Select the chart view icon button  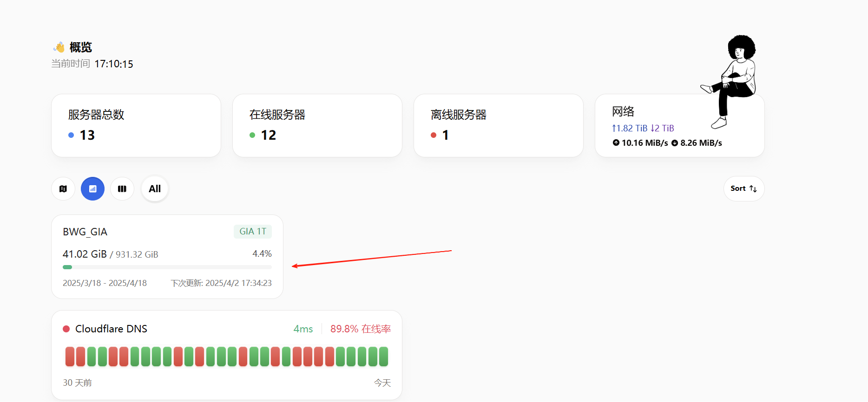(92, 189)
